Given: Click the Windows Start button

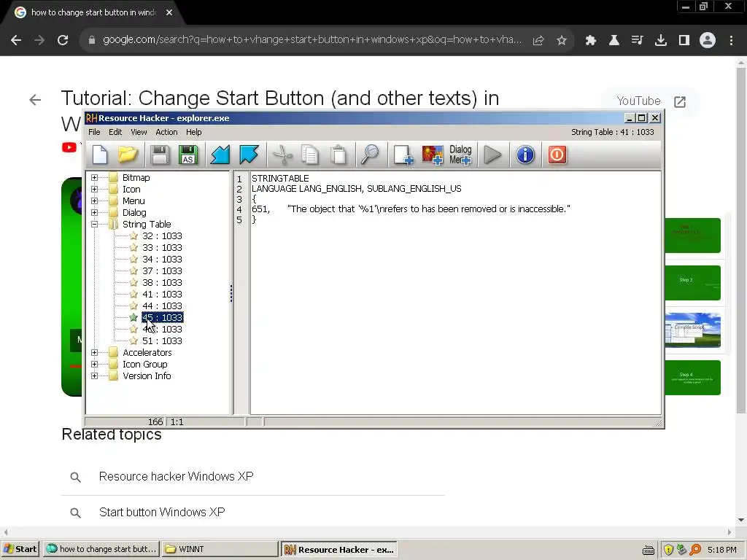Looking at the screenshot, I should pos(20,549).
